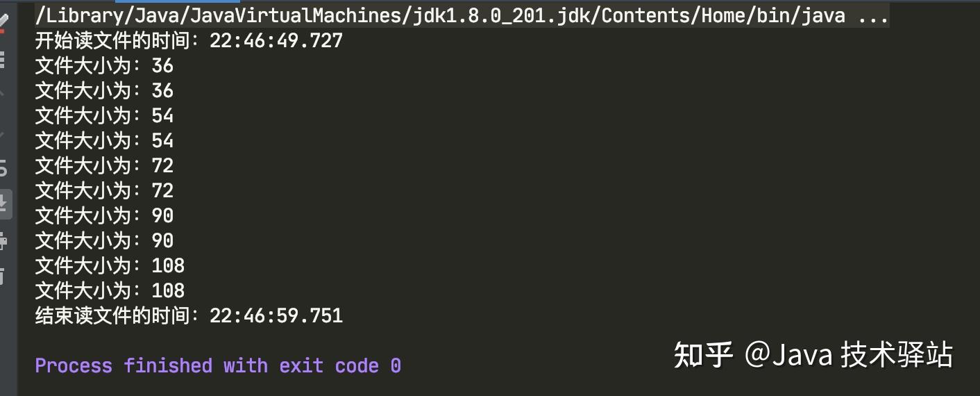Click the 知乎 @Java 技术驿站 watermark
Image resolution: width=980 pixels, height=396 pixels.
coord(813,355)
